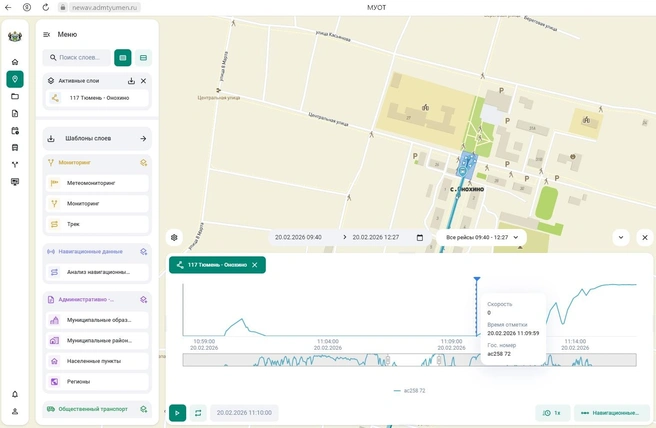Screen dimensions: 656x428
Task: Select the Метеомониторинг layer item
Action: click(97, 183)
